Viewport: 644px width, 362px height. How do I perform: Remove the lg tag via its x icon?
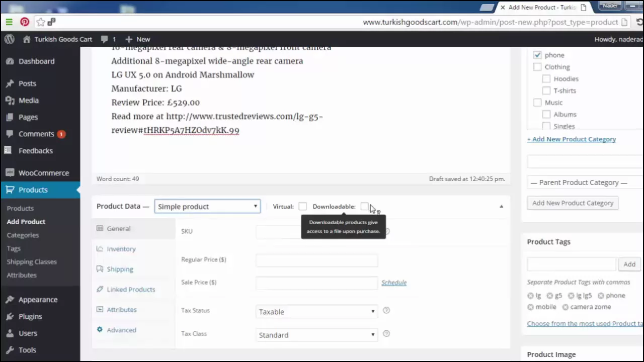[530, 296]
